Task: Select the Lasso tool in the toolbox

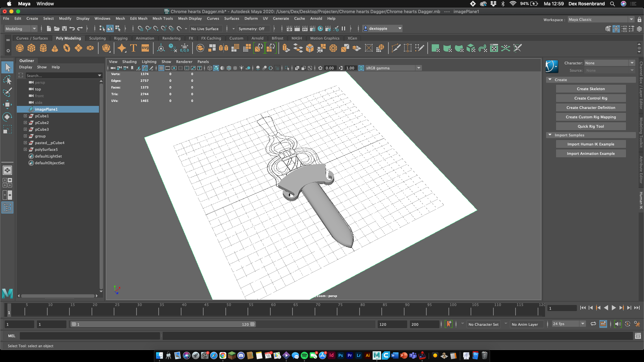Action: [x=7, y=80]
